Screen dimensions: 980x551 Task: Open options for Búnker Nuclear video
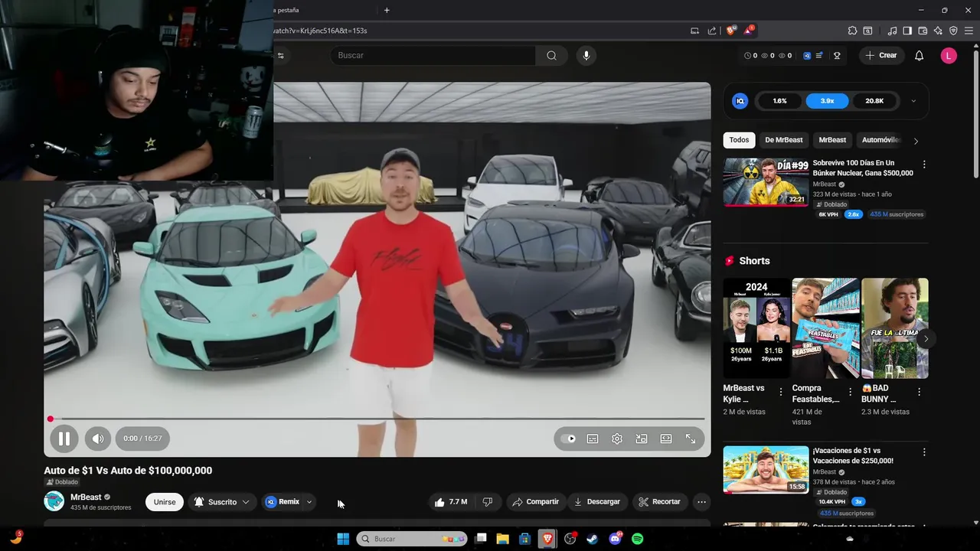tap(924, 165)
